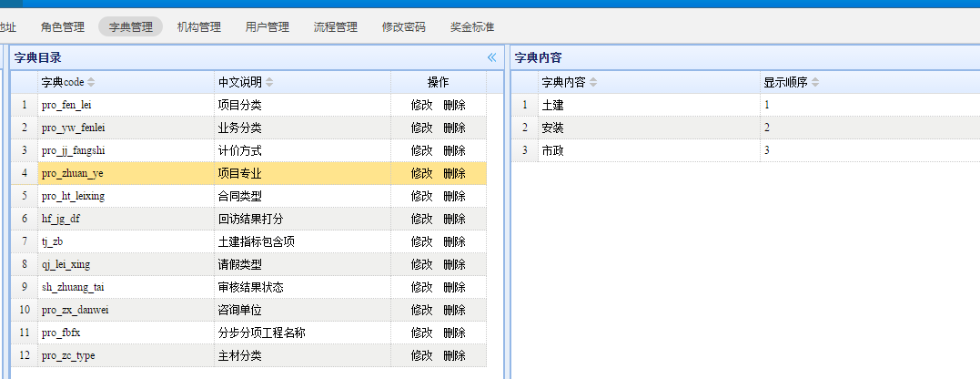The height and width of the screenshot is (379, 980).
Task: Click 删除 for pro_yw_fenlei row
Action: pyautogui.click(x=454, y=128)
